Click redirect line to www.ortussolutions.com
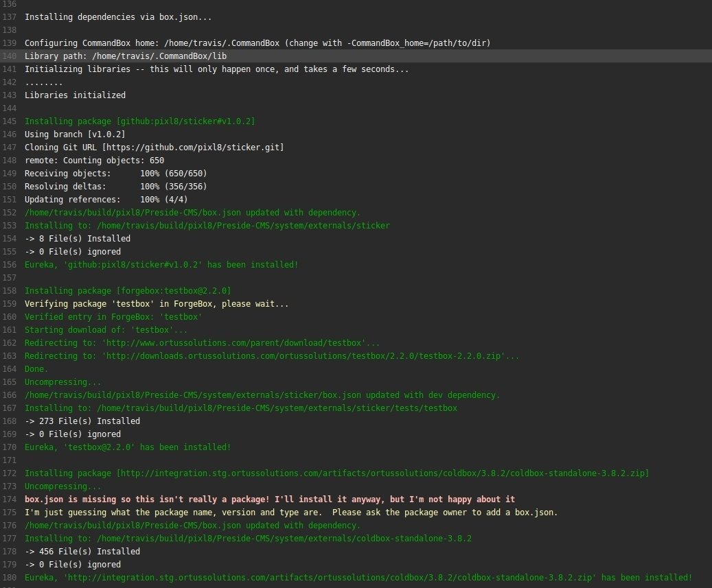Image resolution: width=712 pixels, height=588 pixels. click(202, 343)
